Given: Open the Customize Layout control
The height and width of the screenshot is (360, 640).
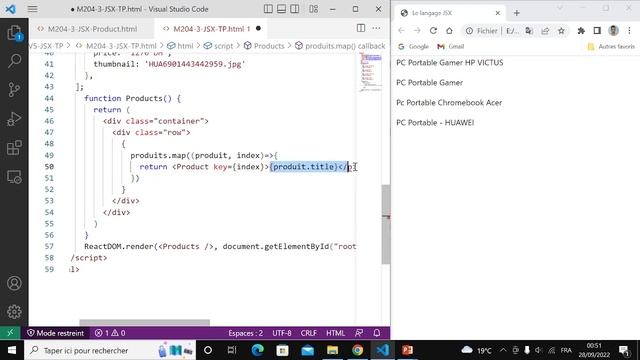Looking at the screenshot, I should [x=313, y=9].
